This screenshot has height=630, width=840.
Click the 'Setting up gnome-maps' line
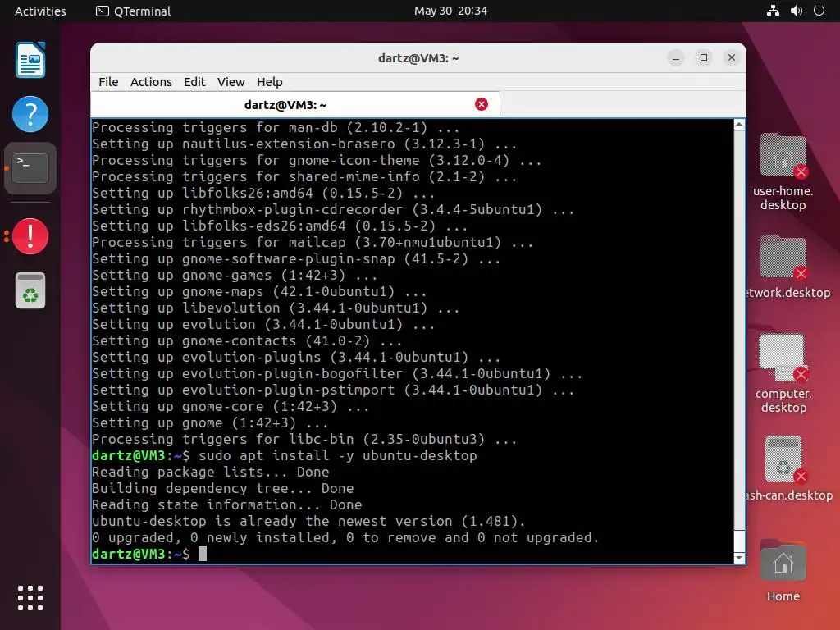click(x=259, y=291)
